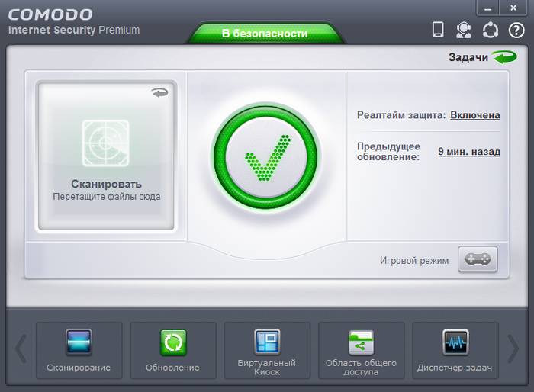Toggle realtime protection via Включена link
Image resolution: width=534 pixels, height=392 pixels.
[x=474, y=115]
